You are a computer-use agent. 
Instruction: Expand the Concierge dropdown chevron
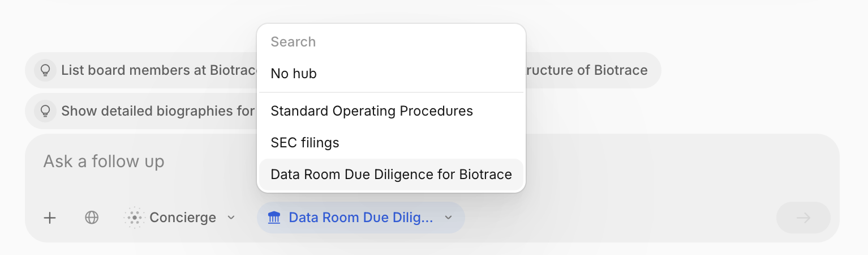point(231,218)
